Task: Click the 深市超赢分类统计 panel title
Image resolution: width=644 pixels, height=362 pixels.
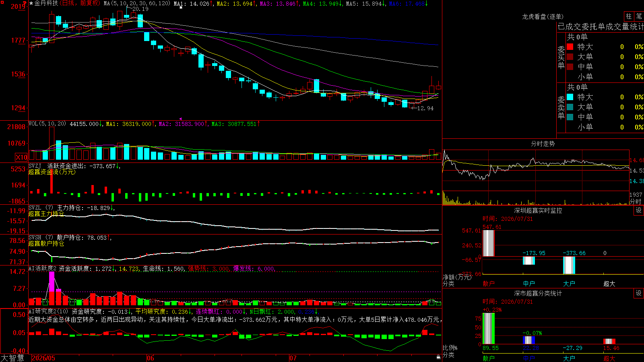Action: coord(538,293)
